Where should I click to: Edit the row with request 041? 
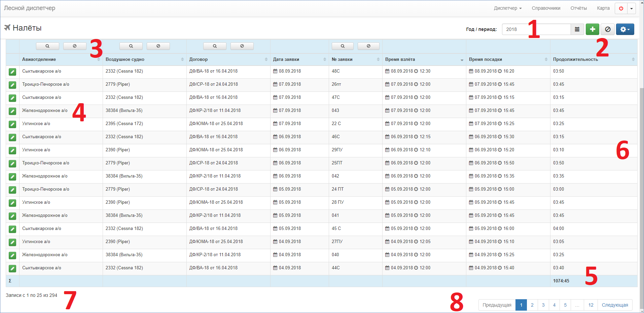click(12, 216)
